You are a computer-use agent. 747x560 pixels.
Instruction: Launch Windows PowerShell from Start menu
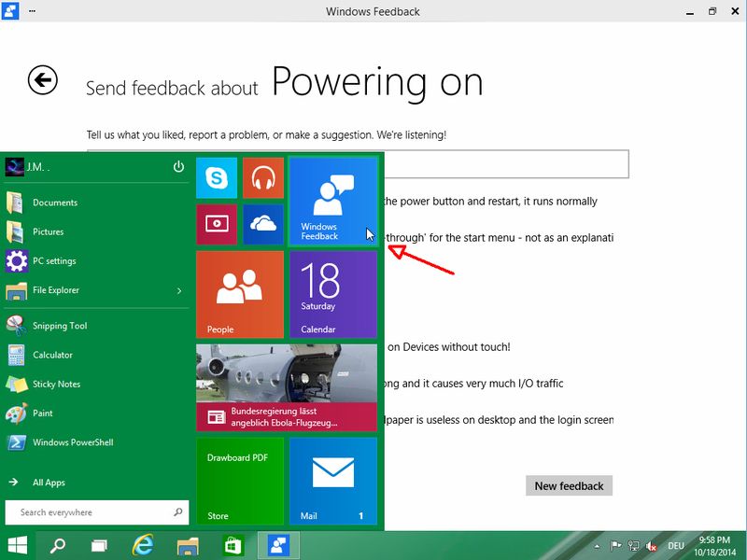(97, 442)
